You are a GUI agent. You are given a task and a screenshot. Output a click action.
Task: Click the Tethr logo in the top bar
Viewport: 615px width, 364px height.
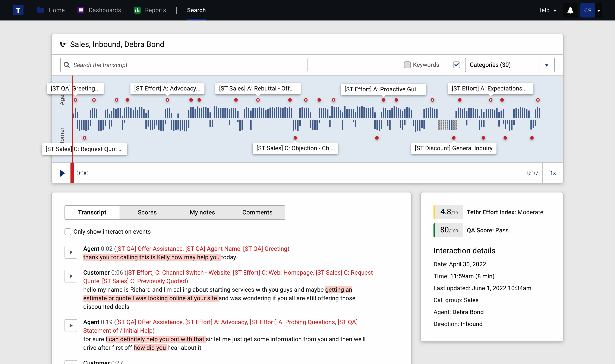click(x=18, y=10)
